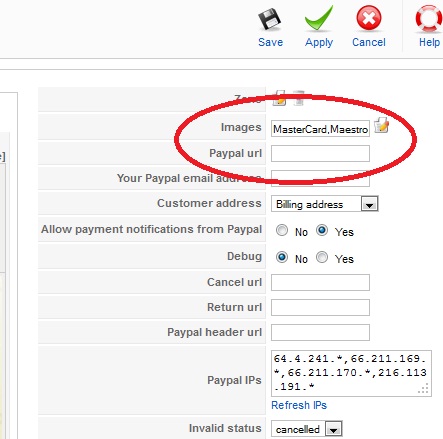The height and width of the screenshot is (439, 443).
Task: Click the Images label
Action: tap(241, 127)
